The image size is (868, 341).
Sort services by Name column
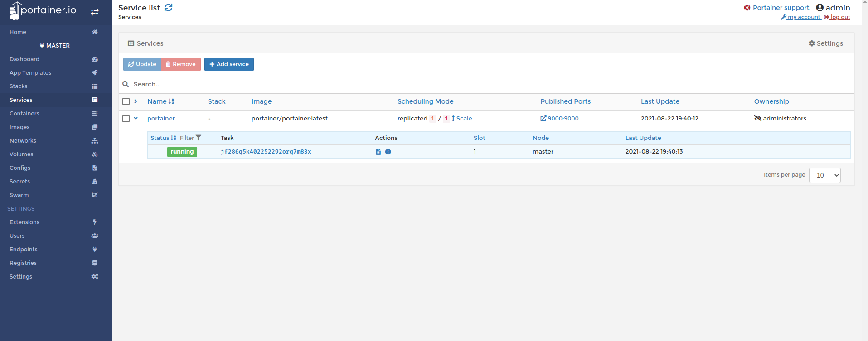[161, 101]
